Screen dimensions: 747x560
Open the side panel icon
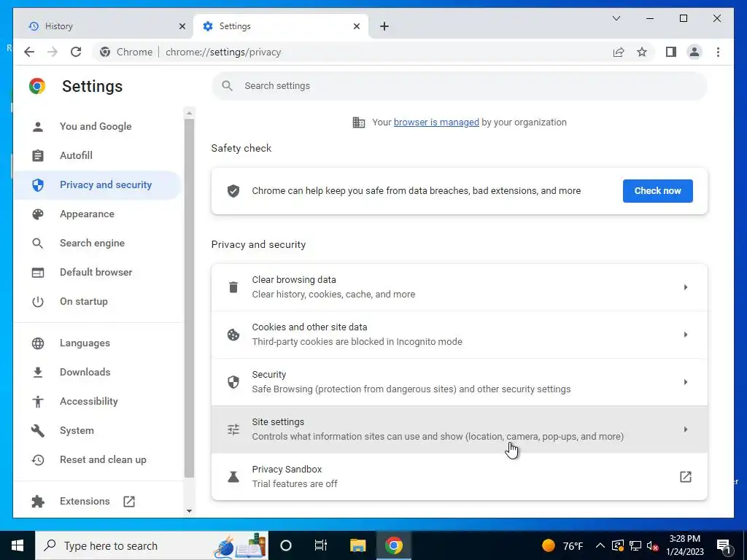pos(671,52)
